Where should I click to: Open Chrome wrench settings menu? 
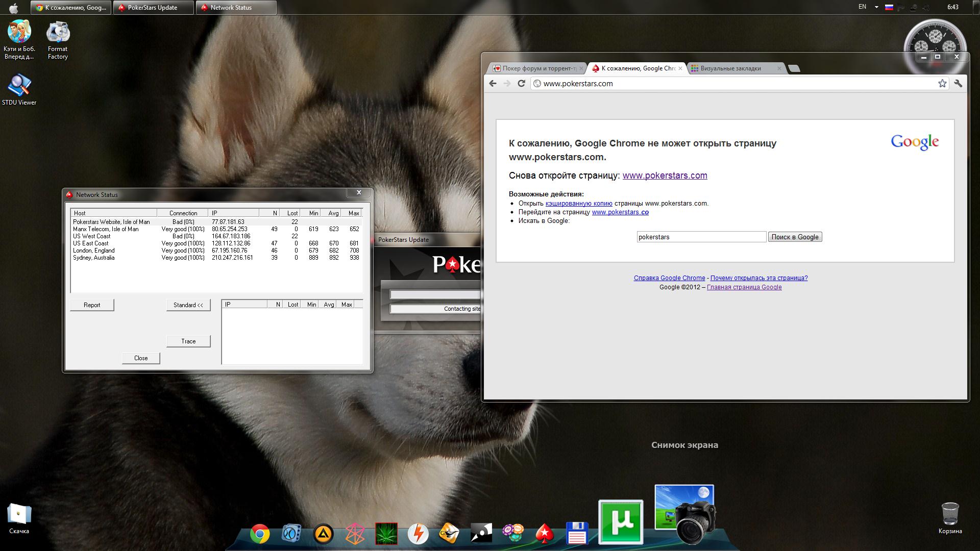tap(958, 84)
